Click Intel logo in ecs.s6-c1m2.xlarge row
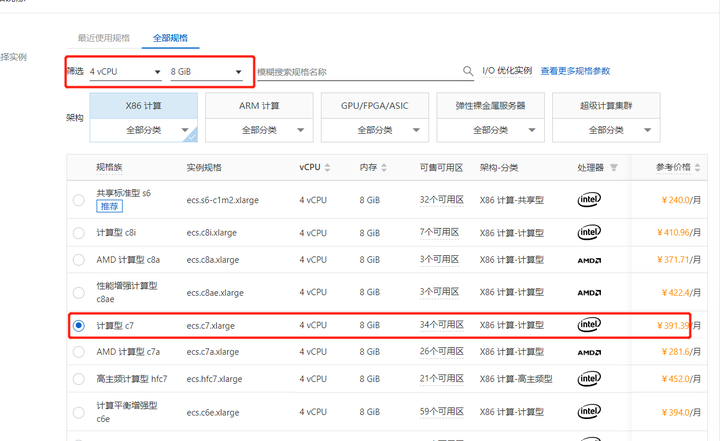The width and height of the screenshot is (720, 441). click(x=589, y=199)
